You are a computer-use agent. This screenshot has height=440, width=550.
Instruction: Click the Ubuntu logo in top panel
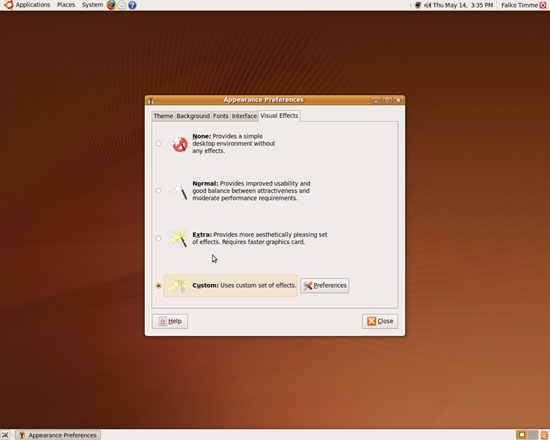[x=8, y=5]
